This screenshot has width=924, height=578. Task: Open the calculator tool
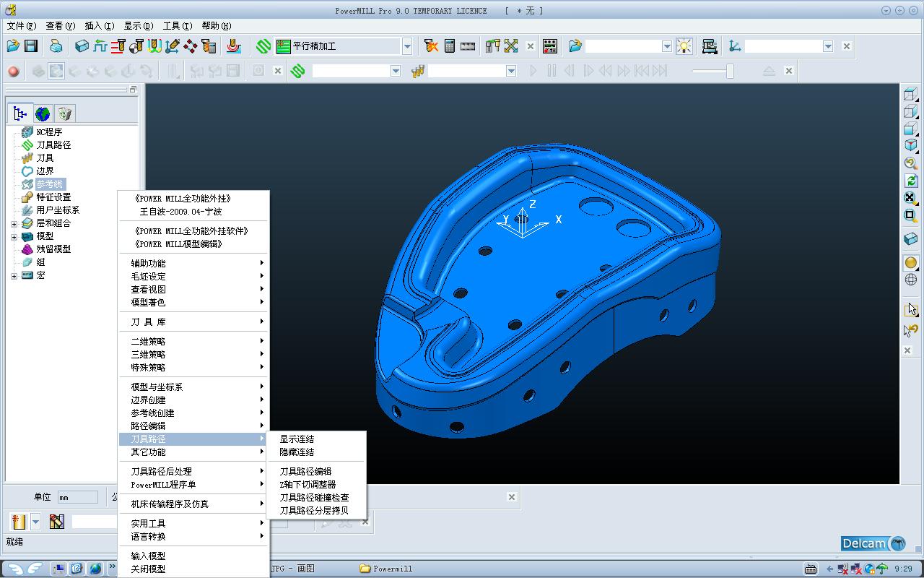(x=450, y=46)
